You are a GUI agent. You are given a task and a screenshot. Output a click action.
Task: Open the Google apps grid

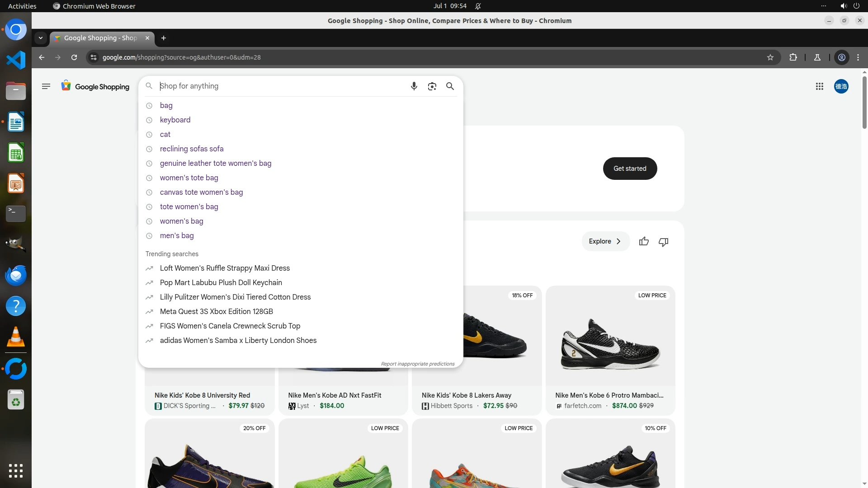(x=819, y=86)
